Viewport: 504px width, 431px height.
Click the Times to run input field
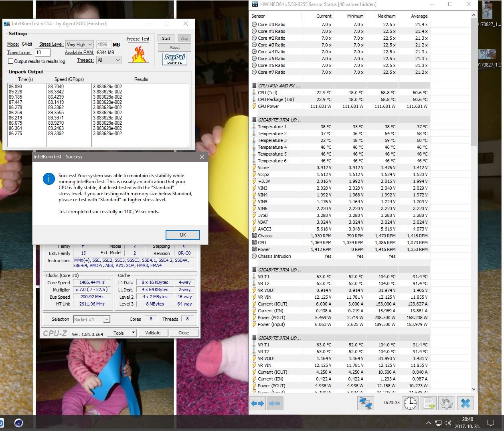43,53
